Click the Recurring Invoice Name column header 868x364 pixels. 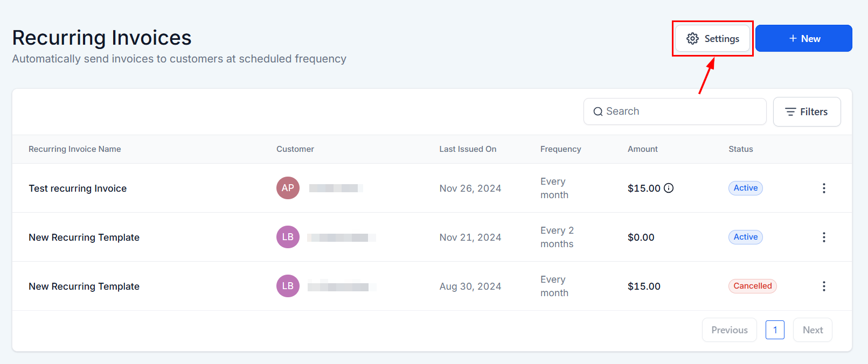pyautogui.click(x=75, y=149)
